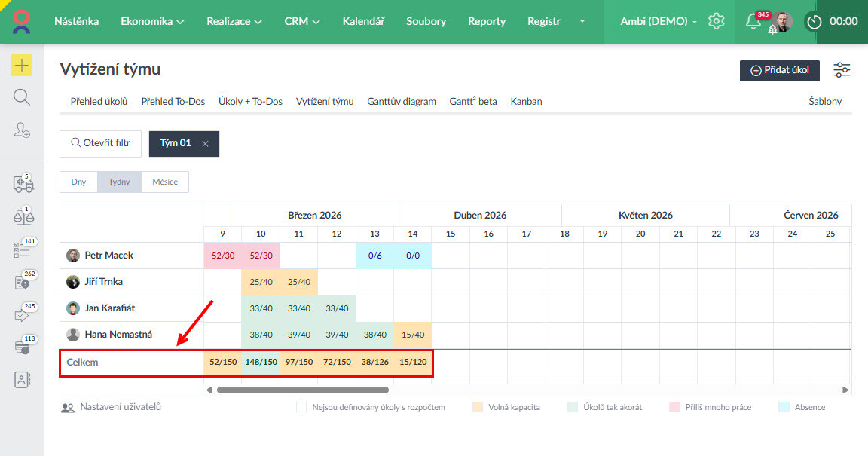Remove the Tým 01 filter tag
The height and width of the screenshot is (456, 868).
click(205, 143)
